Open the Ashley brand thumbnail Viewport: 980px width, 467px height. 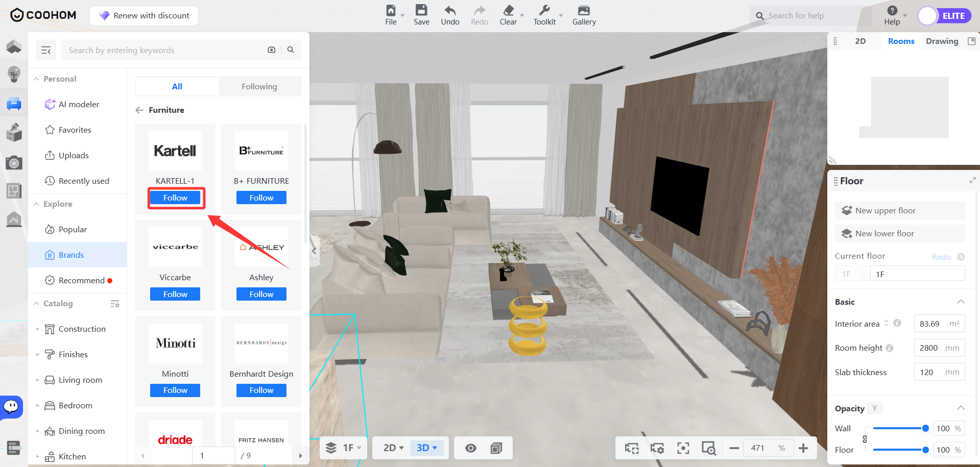pyautogui.click(x=261, y=247)
